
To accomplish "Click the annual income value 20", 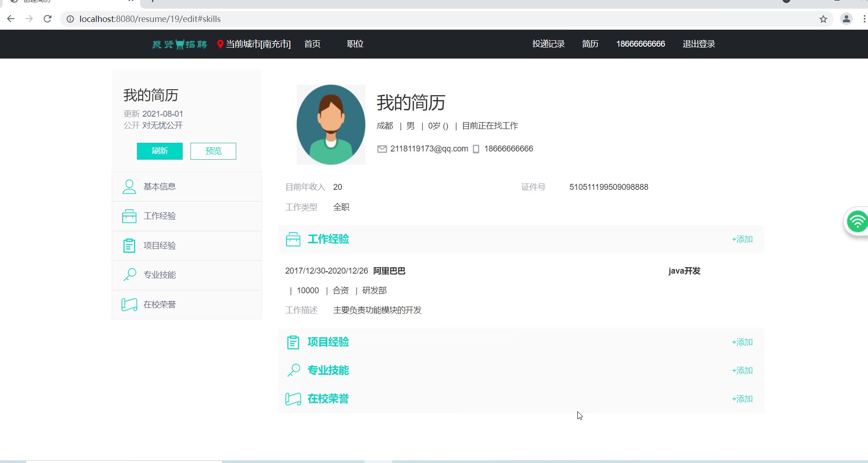I will click(x=338, y=187).
